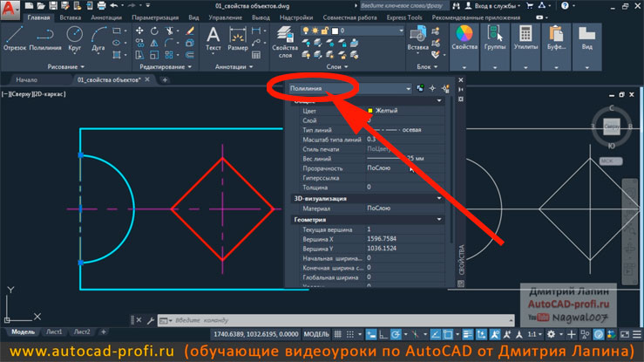This screenshot has width=644, height=362.
Task: Click the Erase tool icon
Action: coord(190,31)
